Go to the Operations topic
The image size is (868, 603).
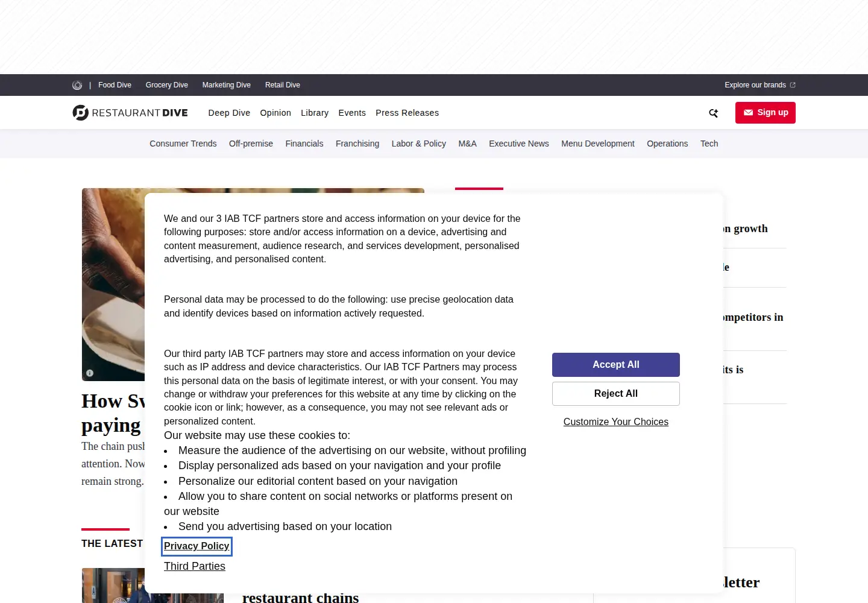(x=667, y=144)
